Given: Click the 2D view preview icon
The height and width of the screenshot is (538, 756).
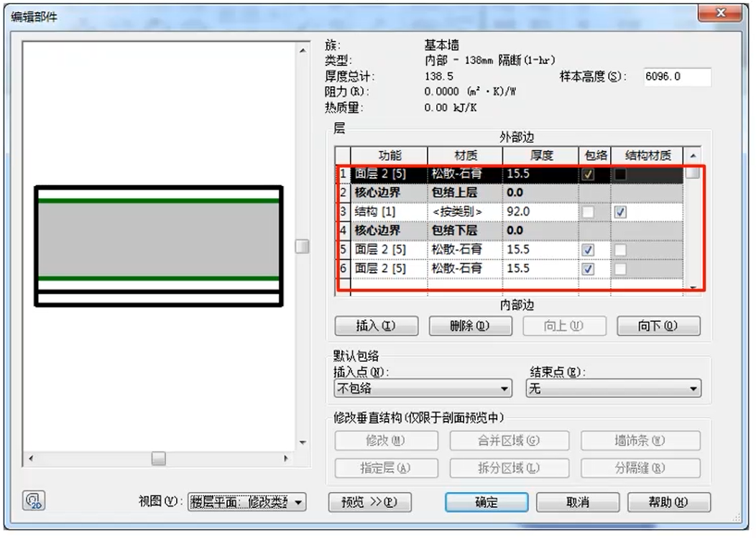Looking at the screenshot, I should (34, 500).
